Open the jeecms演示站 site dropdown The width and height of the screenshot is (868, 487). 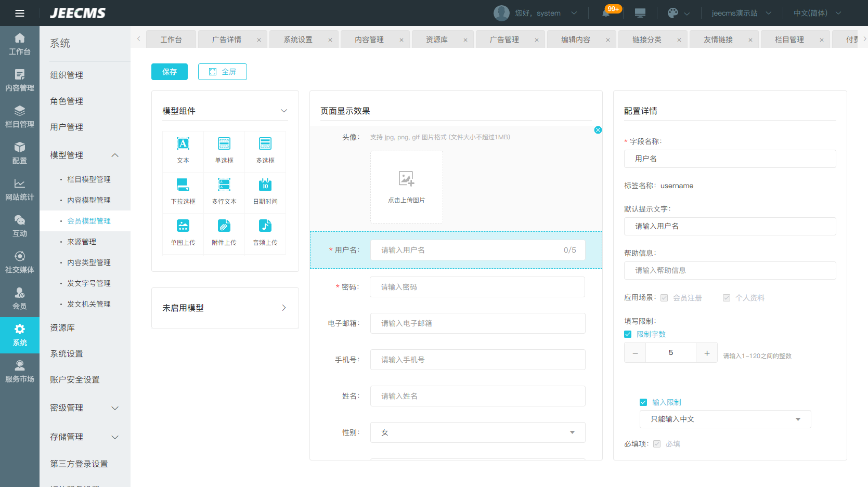point(741,13)
